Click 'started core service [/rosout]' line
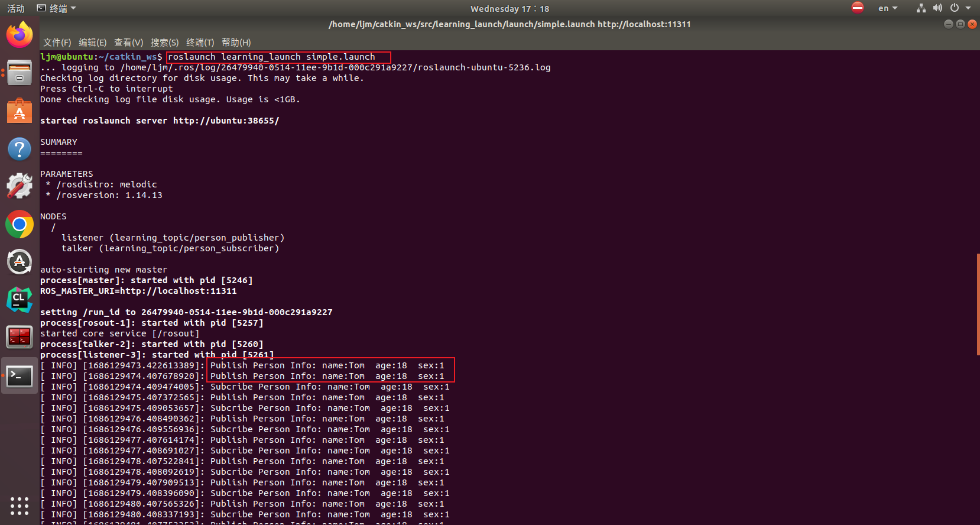This screenshot has width=980, height=525. (120, 333)
